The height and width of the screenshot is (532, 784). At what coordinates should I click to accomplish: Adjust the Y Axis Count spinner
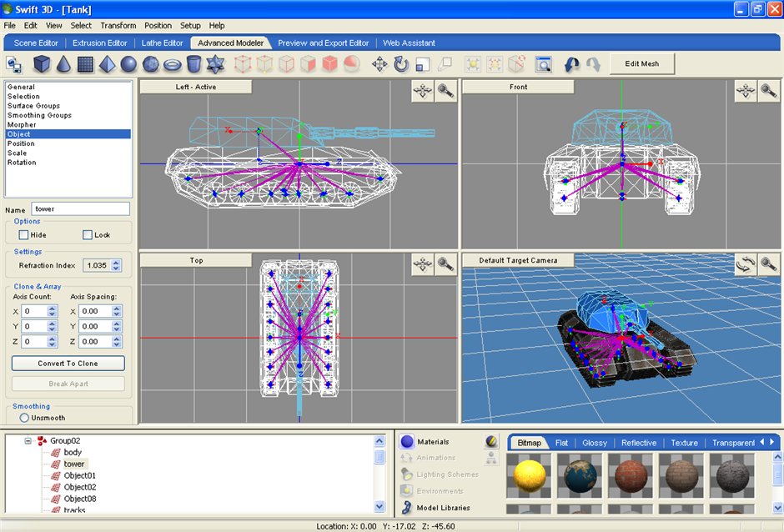[52, 326]
